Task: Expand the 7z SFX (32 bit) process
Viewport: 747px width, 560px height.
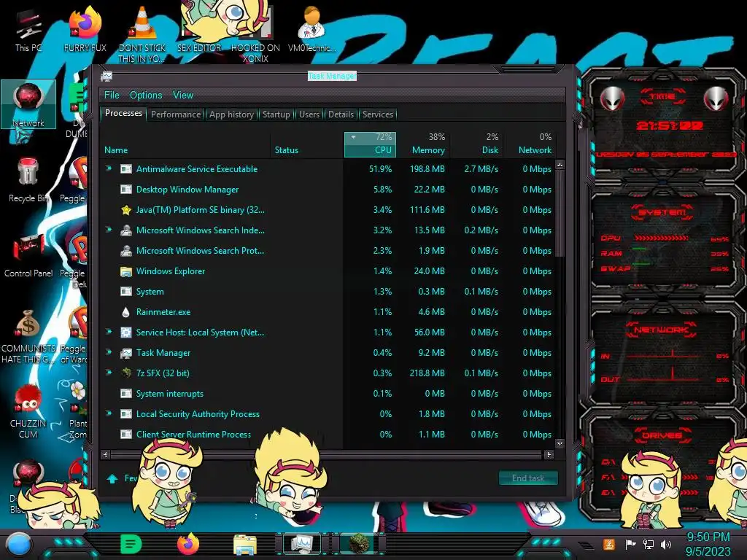Action: point(109,373)
